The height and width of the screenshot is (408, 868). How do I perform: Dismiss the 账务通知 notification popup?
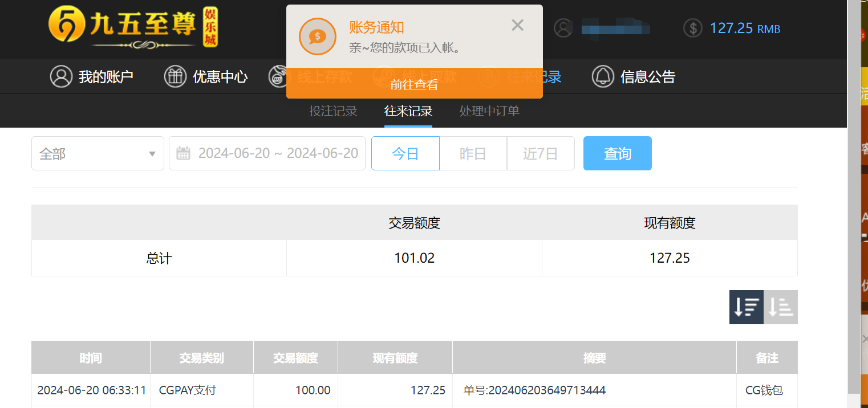click(x=517, y=25)
